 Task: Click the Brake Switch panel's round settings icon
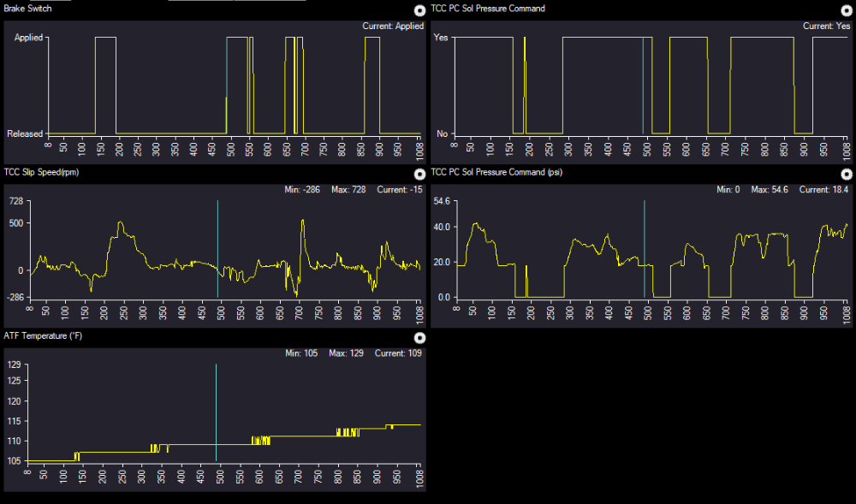coord(419,10)
